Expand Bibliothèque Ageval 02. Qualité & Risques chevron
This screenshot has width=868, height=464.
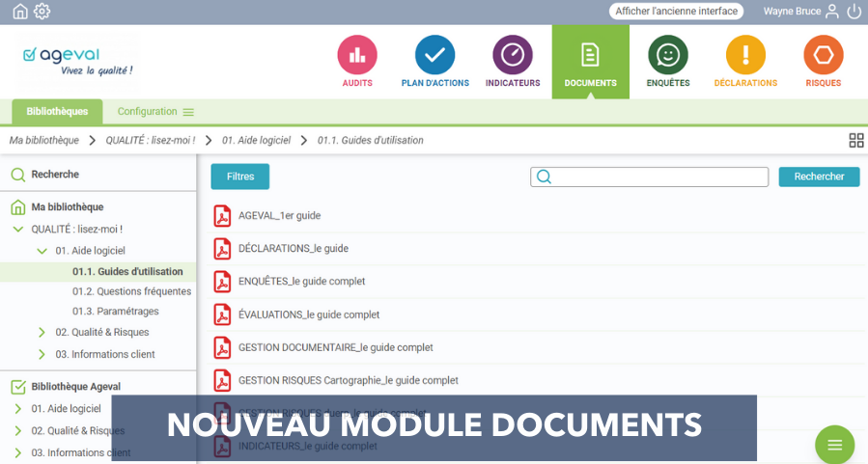point(17,431)
